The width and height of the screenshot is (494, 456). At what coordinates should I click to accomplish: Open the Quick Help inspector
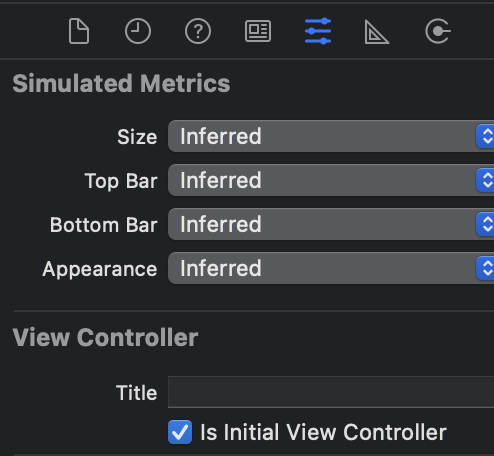198,31
